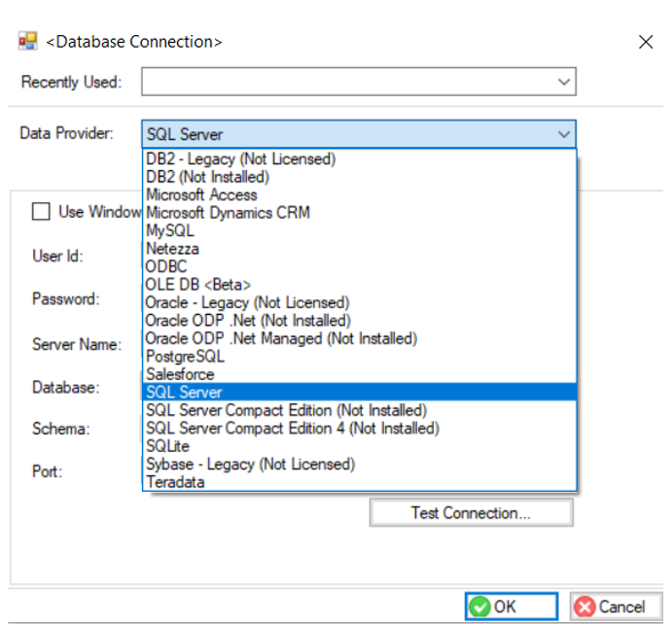
Task: Click inside the Recently Used field
Action: pos(345,83)
